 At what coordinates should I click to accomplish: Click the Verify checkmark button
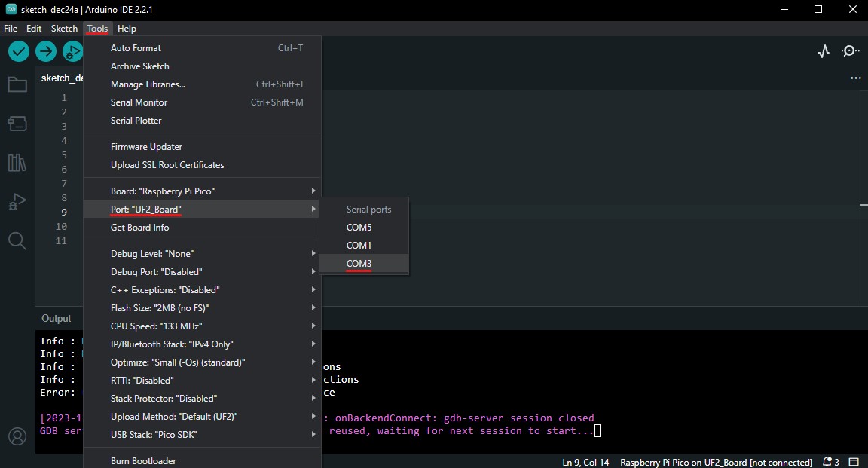[19, 51]
